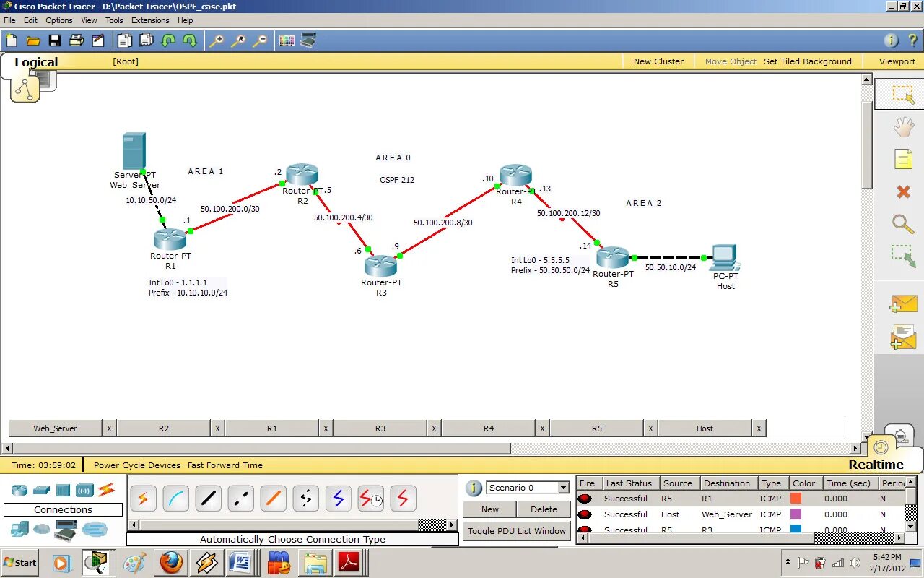Click purple color swatch of Host PDU
The height and width of the screenshot is (578, 924).
click(796, 514)
